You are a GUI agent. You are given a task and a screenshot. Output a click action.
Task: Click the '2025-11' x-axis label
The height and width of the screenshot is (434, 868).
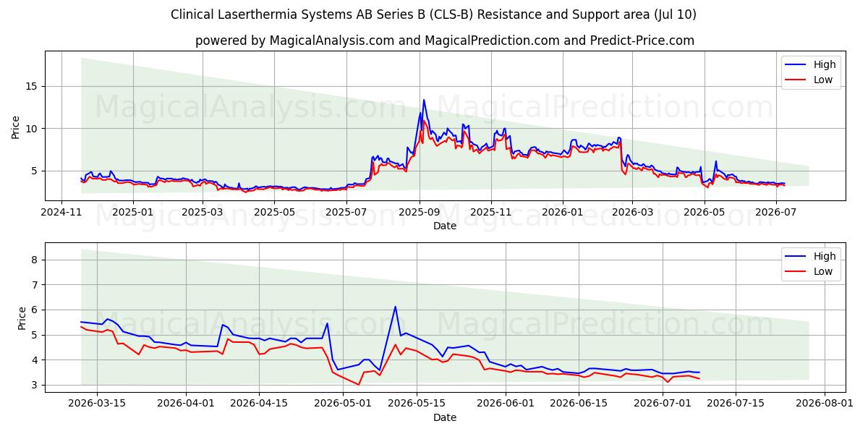click(492, 212)
